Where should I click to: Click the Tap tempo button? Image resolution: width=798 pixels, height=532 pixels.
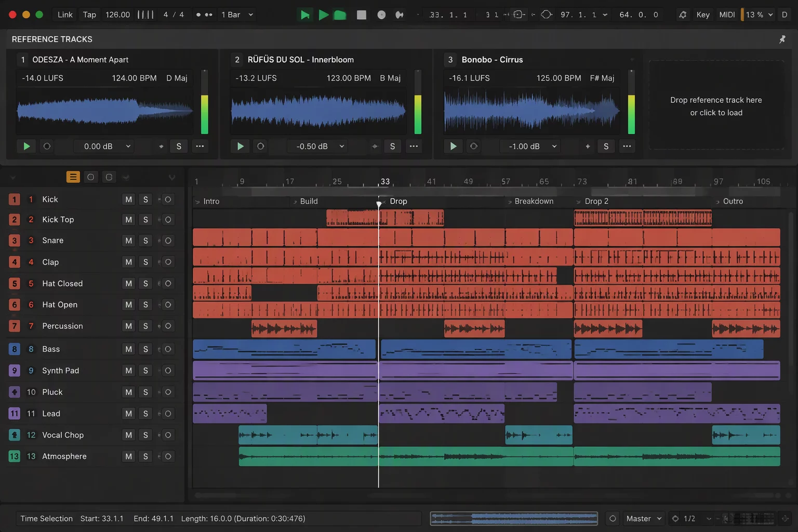point(89,15)
